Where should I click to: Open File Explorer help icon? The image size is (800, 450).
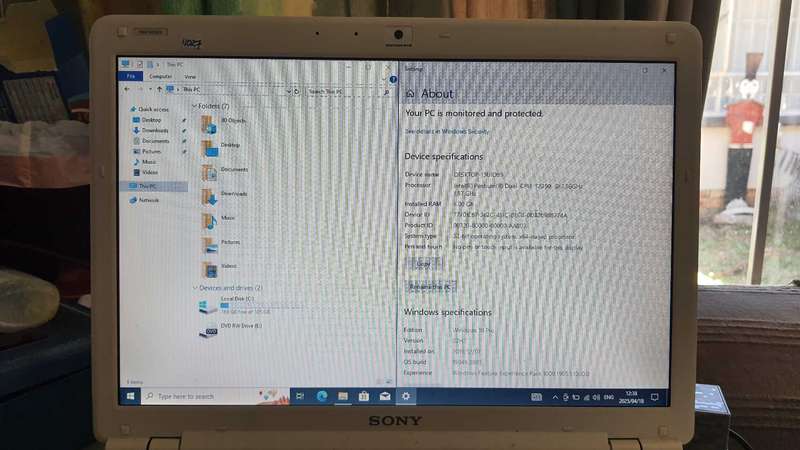pyautogui.click(x=393, y=80)
